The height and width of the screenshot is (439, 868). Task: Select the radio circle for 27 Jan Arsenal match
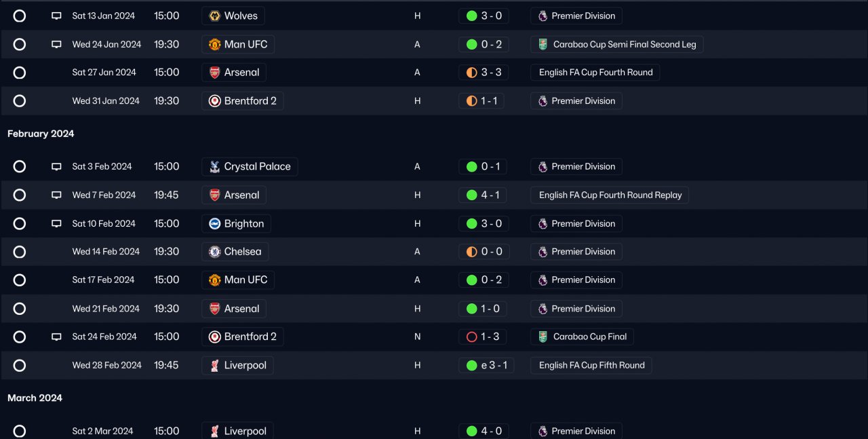click(x=20, y=73)
